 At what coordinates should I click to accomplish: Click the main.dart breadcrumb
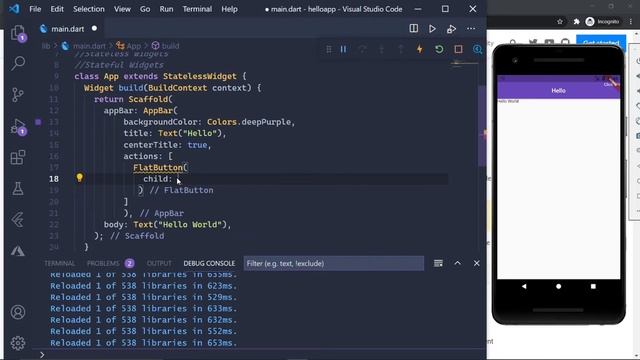point(89,46)
